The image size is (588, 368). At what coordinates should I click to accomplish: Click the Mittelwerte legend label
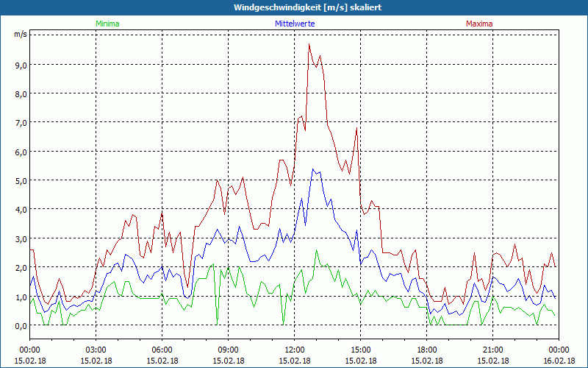tap(295, 24)
